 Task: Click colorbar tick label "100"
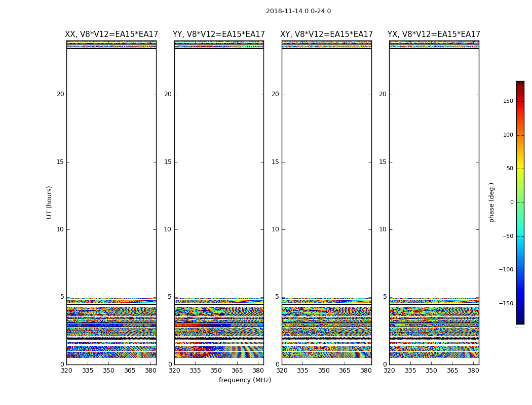click(508, 135)
